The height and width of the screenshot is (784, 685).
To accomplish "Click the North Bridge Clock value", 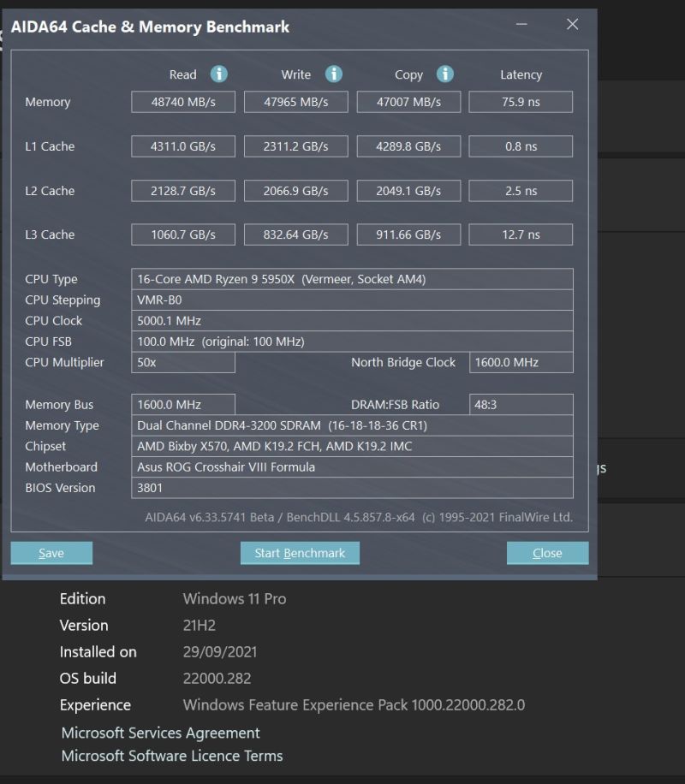I will [521, 362].
